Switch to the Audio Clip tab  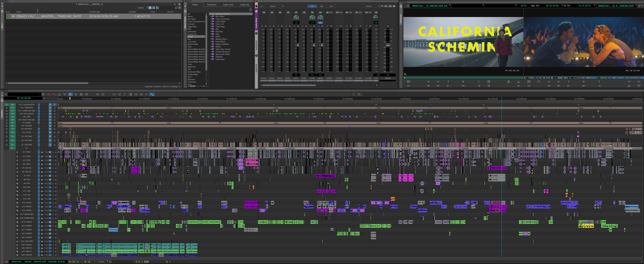[245, 5]
